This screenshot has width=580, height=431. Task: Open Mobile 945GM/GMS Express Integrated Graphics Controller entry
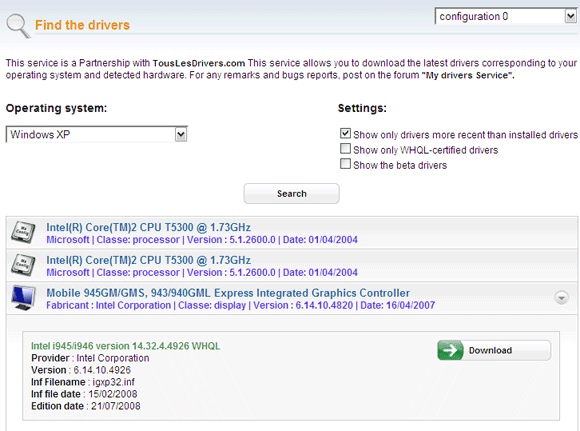click(x=228, y=293)
